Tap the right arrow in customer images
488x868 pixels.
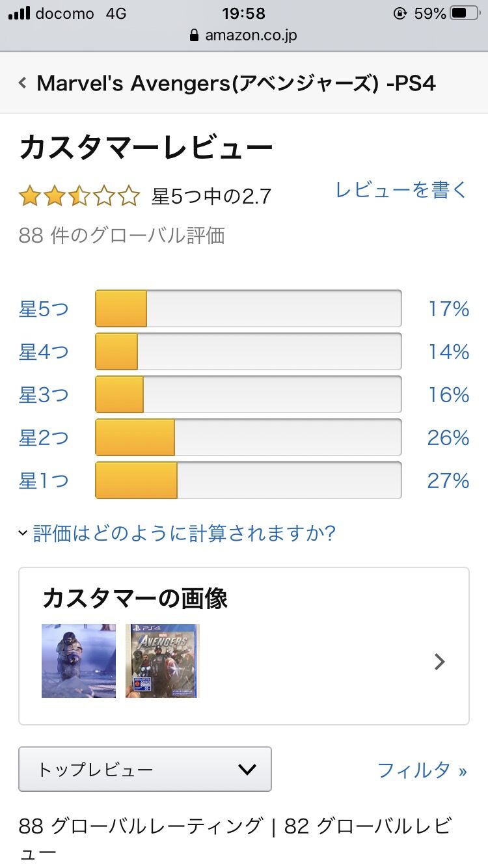click(440, 662)
